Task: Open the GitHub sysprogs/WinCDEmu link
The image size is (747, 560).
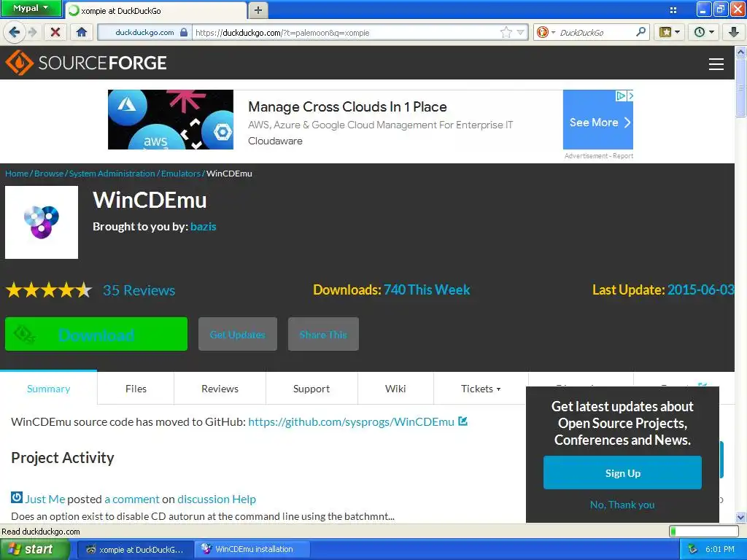Action: point(351,422)
